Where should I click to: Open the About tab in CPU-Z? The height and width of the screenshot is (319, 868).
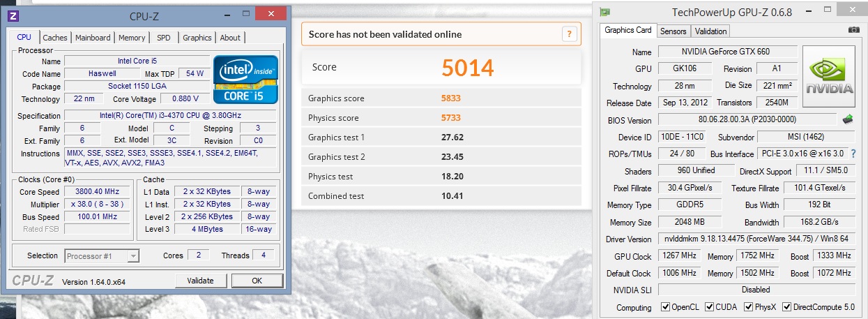[230, 38]
